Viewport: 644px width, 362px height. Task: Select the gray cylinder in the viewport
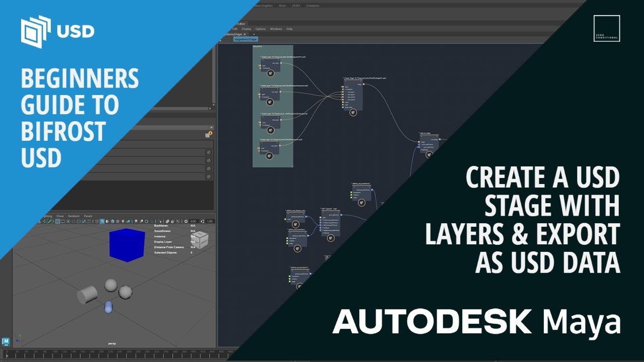87,295
